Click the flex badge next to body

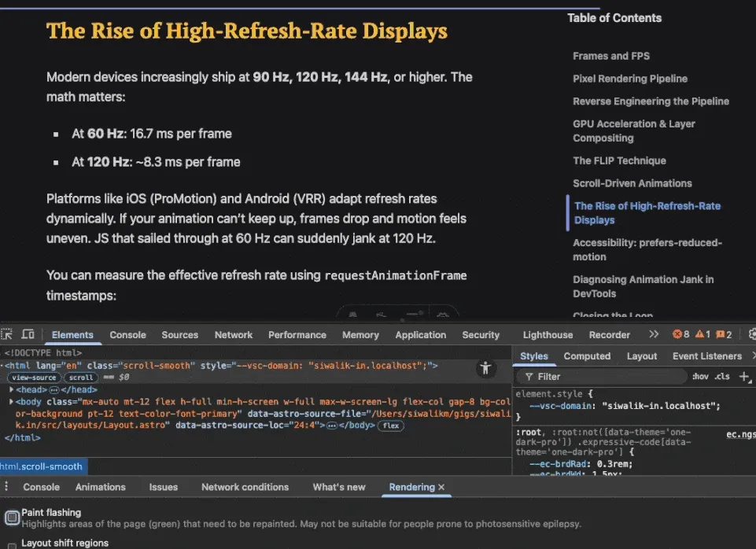coord(390,426)
